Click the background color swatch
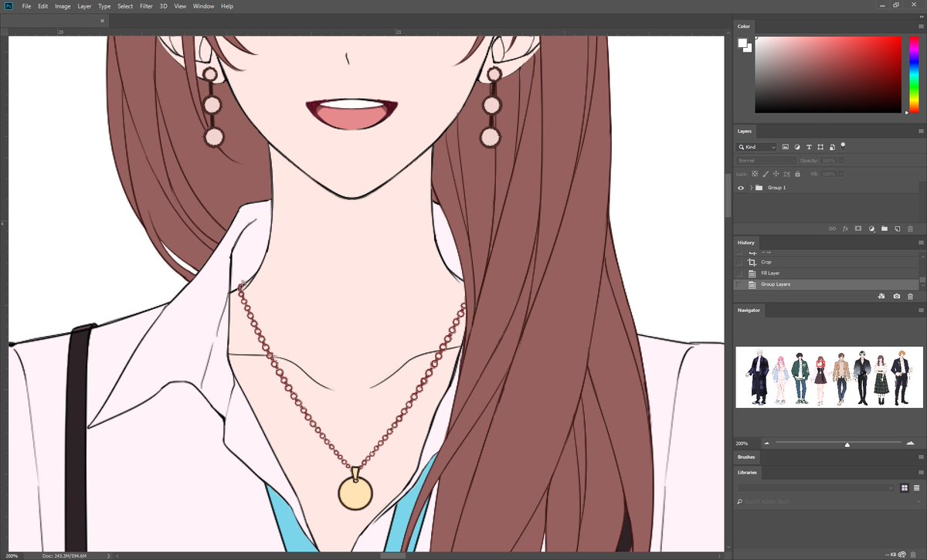The width and height of the screenshot is (927, 560). pos(748,49)
